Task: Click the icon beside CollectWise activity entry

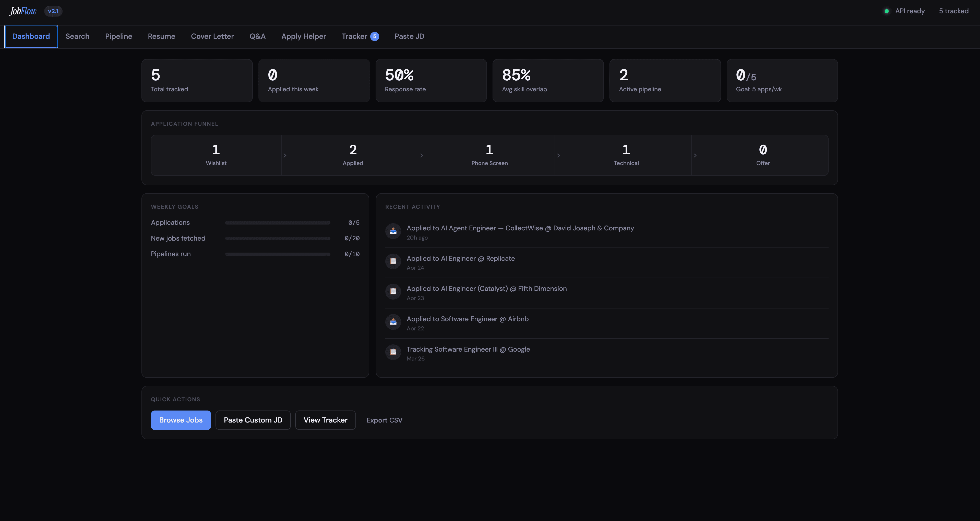Action: point(393,231)
